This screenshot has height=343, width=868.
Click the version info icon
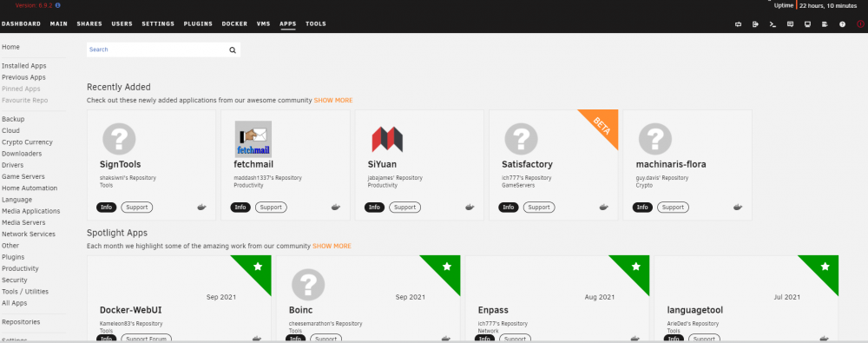[x=58, y=5]
